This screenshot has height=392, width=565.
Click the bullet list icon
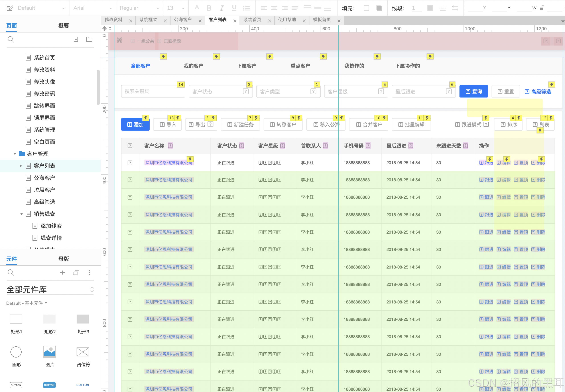[x=246, y=8]
